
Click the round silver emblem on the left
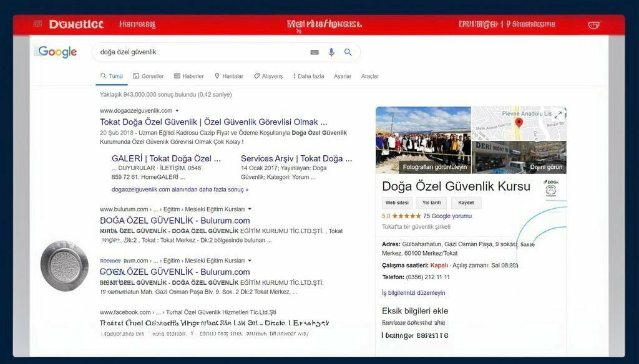tap(64, 266)
